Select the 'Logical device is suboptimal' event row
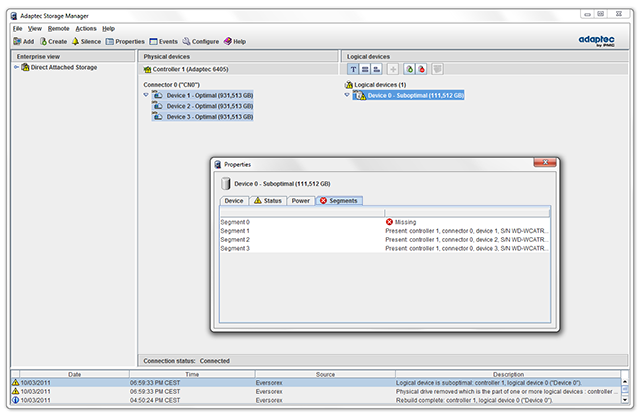Viewport: 640px width, 414px height. 316,383
